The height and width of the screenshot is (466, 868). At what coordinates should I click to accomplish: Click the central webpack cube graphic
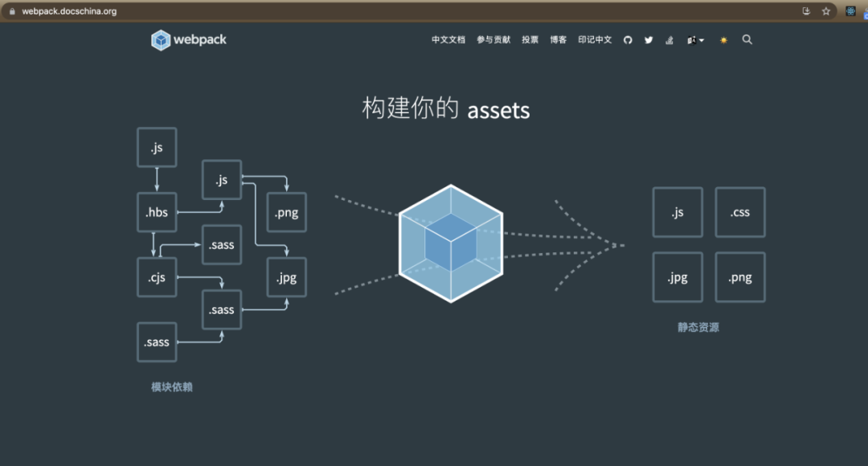(451, 243)
